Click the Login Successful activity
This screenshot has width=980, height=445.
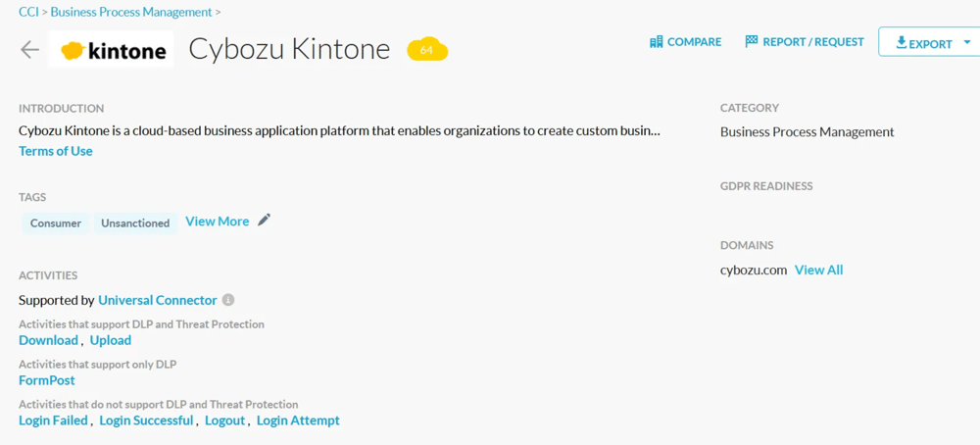pyautogui.click(x=146, y=420)
